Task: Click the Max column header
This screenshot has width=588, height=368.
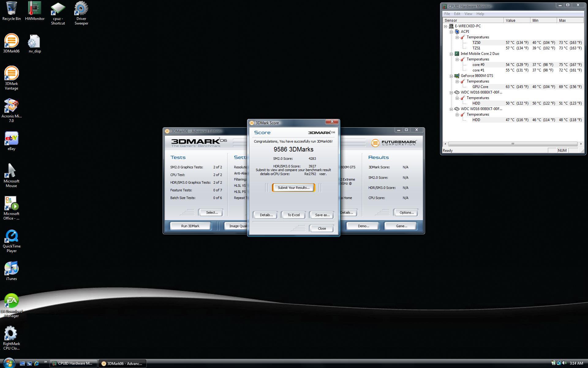Action: click(570, 20)
